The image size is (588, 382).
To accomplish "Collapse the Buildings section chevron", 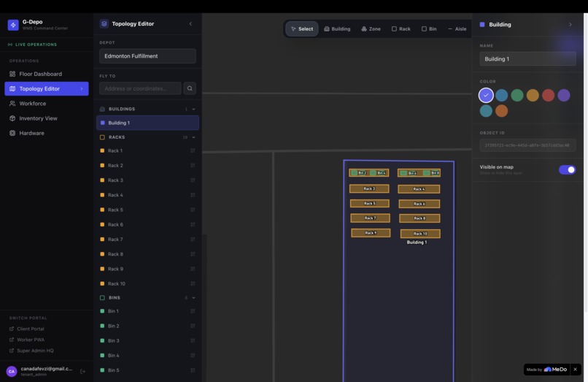I will point(193,109).
